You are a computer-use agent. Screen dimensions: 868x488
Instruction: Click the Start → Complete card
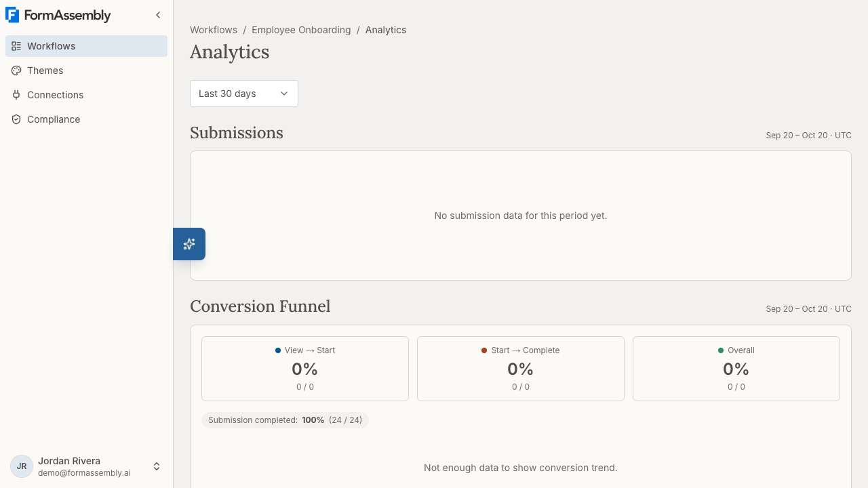pos(521,369)
